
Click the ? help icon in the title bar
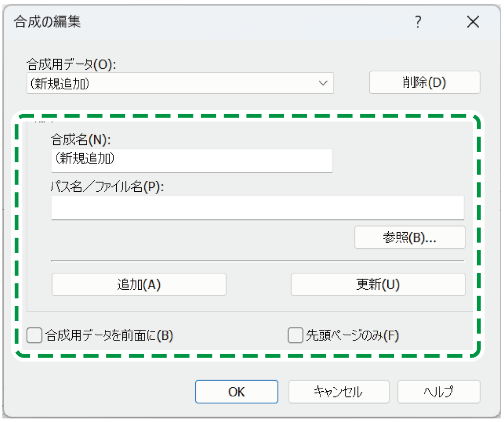click(x=418, y=22)
